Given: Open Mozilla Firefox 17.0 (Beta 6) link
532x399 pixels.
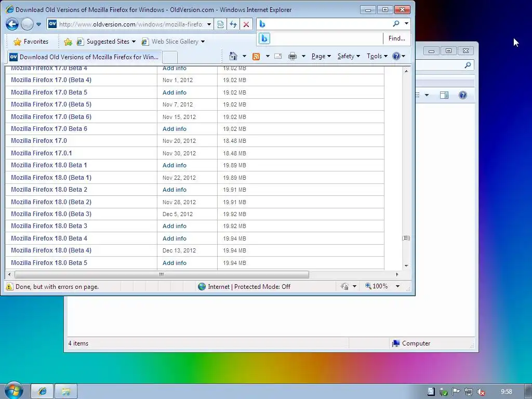Looking at the screenshot, I should pos(51,117).
